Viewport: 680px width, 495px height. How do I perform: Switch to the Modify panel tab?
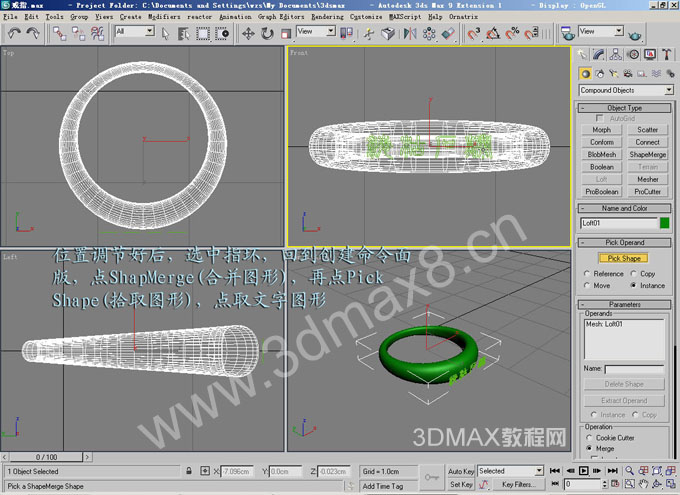[x=598, y=54]
